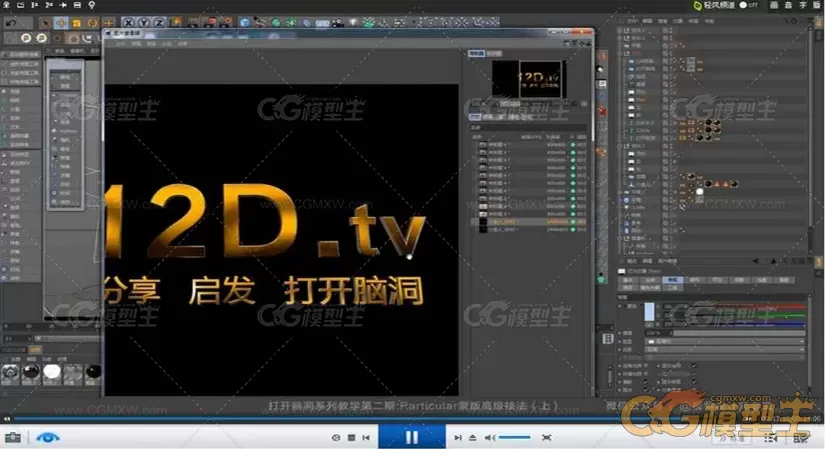The height and width of the screenshot is (449, 825).
Task: Activate the Move tool in the toolbar
Action: pos(61,23)
